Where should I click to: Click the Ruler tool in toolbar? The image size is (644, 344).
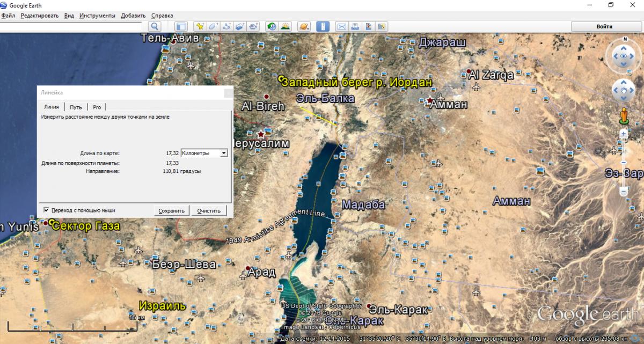pos(323,26)
